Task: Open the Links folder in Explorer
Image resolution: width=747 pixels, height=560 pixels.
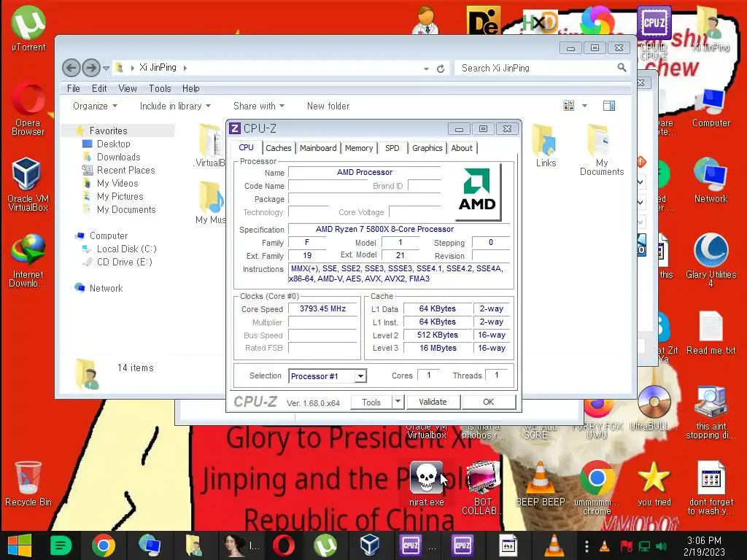Action: pos(546,145)
